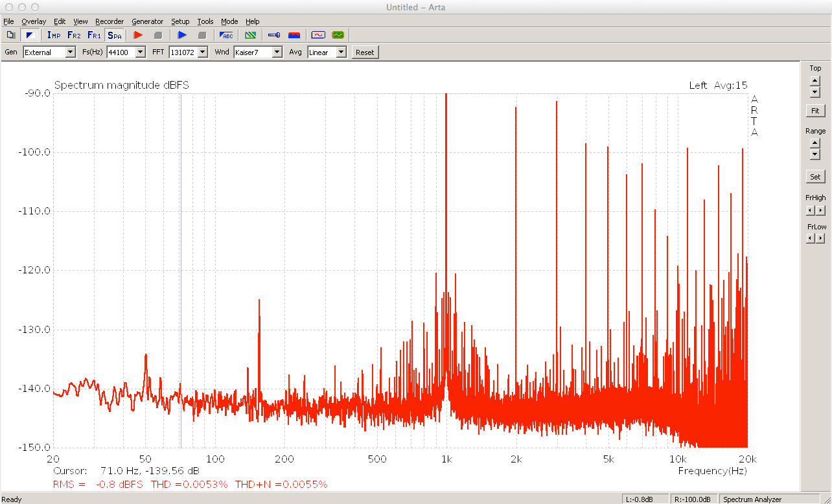The height and width of the screenshot is (504, 832).
Task: Click the green overlay curves icon
Action: pyautogui.click(x=250, y=35)
